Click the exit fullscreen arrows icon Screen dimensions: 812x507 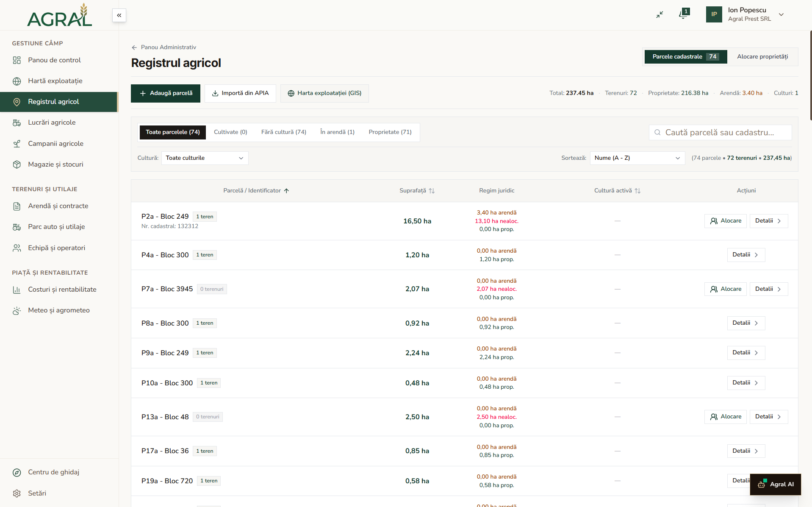pos(660,14)
